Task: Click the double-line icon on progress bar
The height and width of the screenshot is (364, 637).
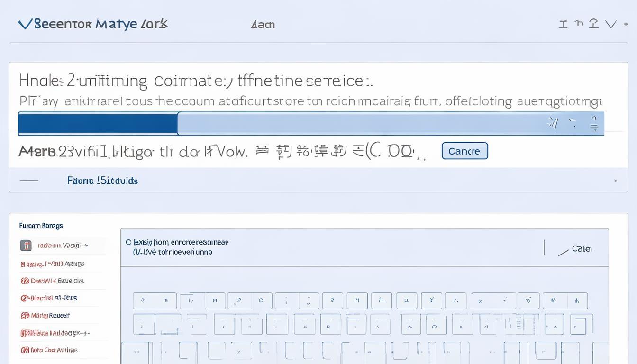Action: (594, 125)
